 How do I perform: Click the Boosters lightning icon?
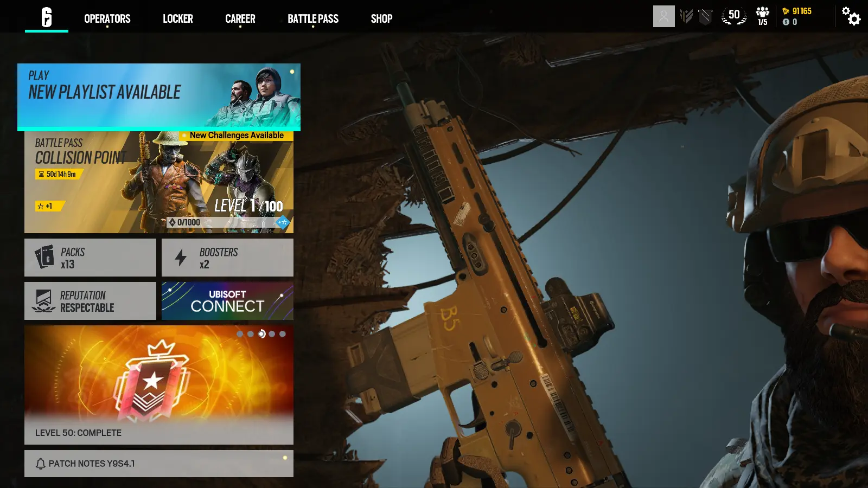180,256
